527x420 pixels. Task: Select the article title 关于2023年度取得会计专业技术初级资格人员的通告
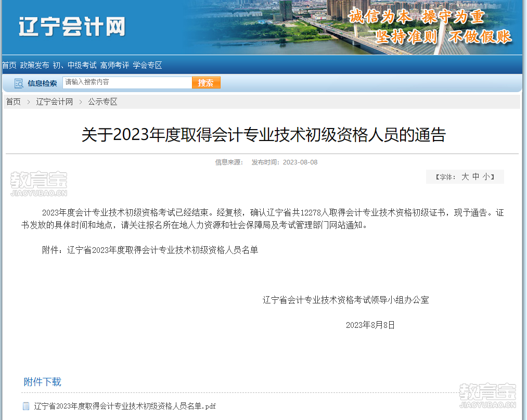point(263,135)
